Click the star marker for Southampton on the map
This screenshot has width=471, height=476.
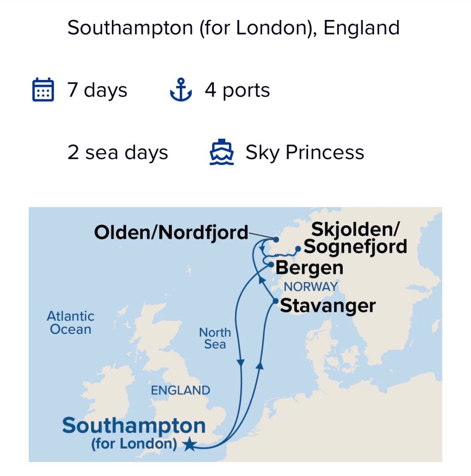(189, 444)
